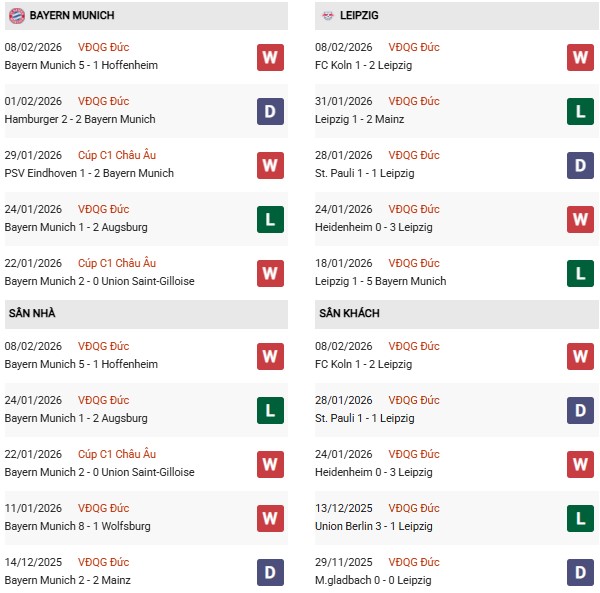Select the SÂN NHÀ section header
Viewport: 600px width, 593px height.
pyautogui.click(x=32, y=314)
